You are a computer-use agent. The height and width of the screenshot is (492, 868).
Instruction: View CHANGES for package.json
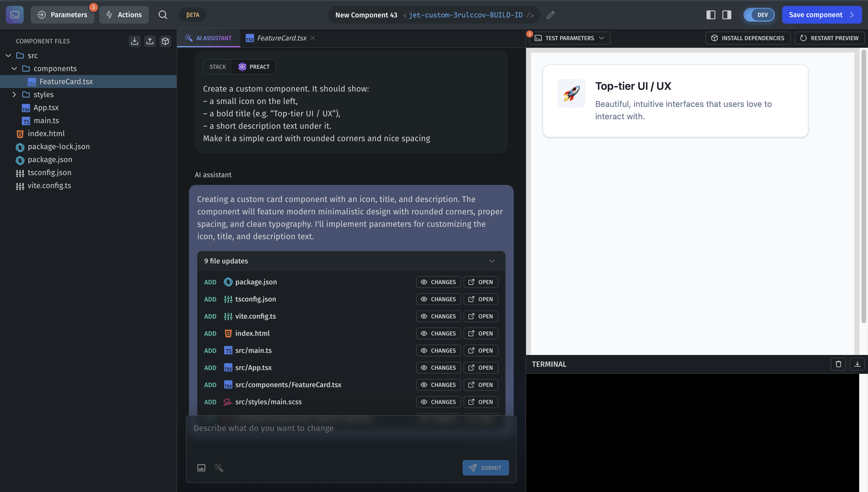click(438, 282)
